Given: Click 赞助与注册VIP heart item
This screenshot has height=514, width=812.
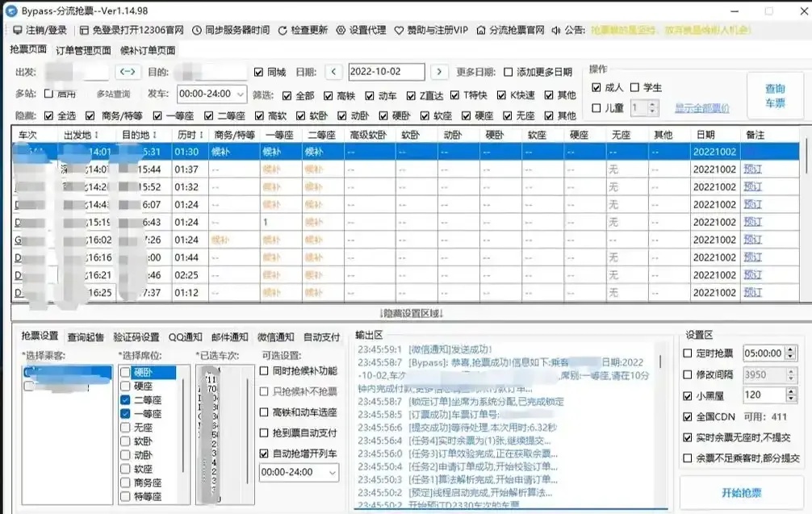Looking at the screenshot, I should (x=431, y=30).
